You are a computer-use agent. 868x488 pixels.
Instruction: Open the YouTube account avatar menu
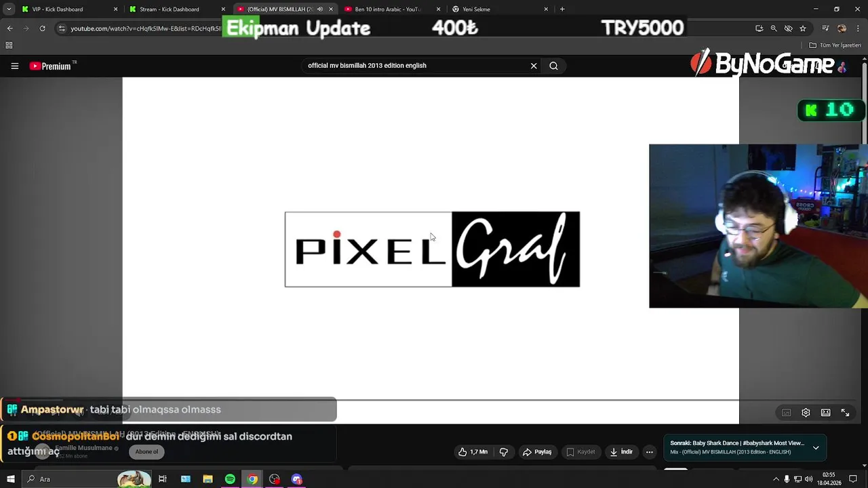pos(842,66)
